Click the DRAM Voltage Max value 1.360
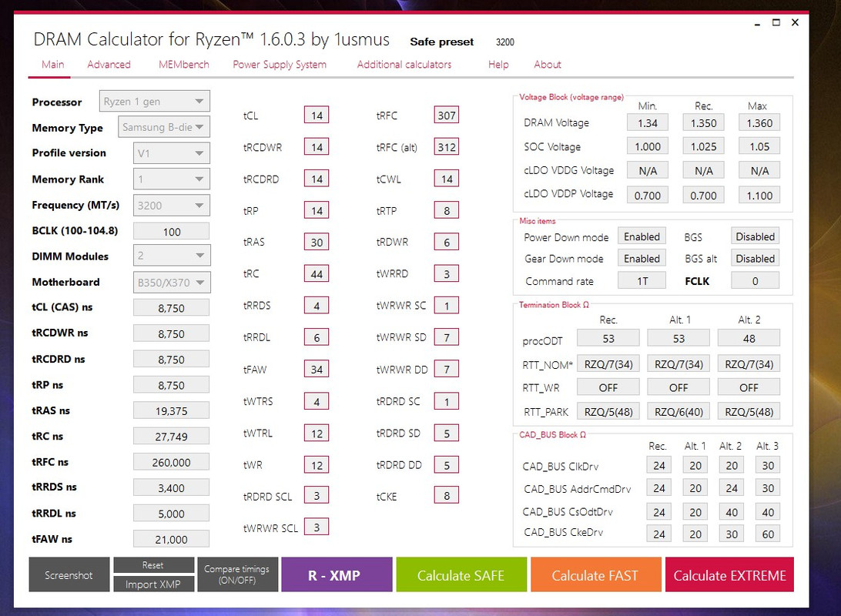Viewport: 841px width, 616px height. 759,122
